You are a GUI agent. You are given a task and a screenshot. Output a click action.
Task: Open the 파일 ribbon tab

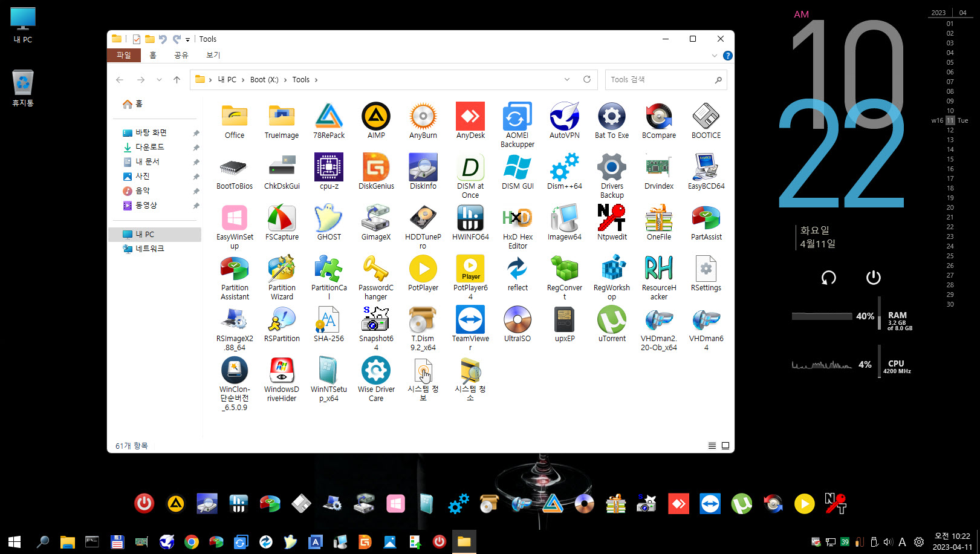[124, 55]
